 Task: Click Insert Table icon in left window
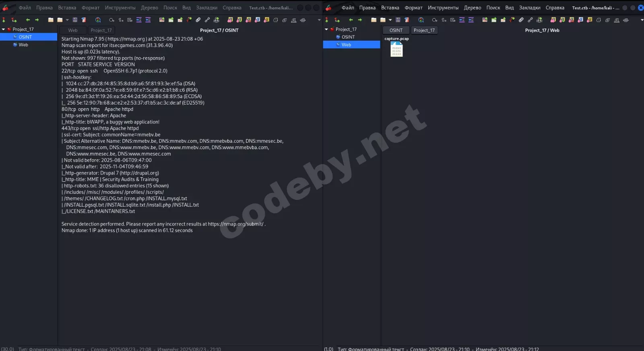click(171, 20)
